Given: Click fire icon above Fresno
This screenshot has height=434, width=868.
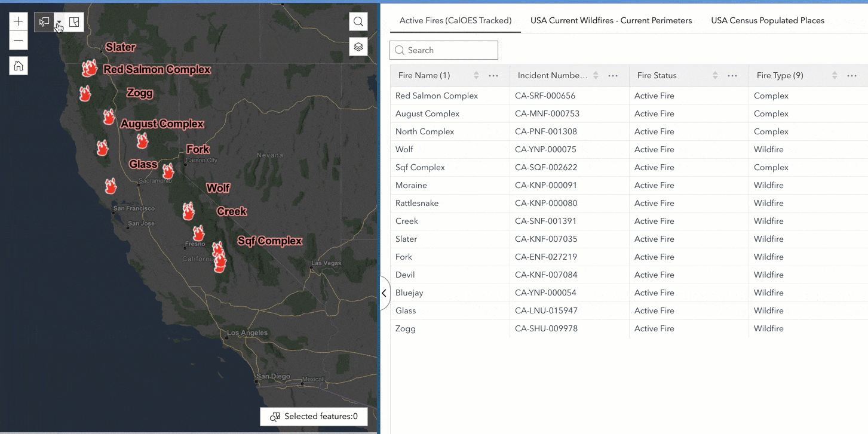Looking at the screenshot, I should coord(198,233).
